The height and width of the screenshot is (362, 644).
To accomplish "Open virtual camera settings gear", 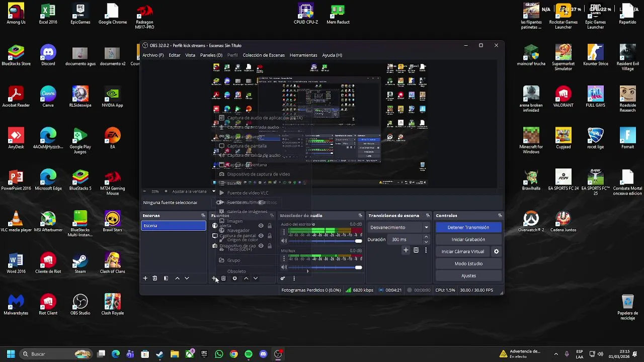I will 497,251.
